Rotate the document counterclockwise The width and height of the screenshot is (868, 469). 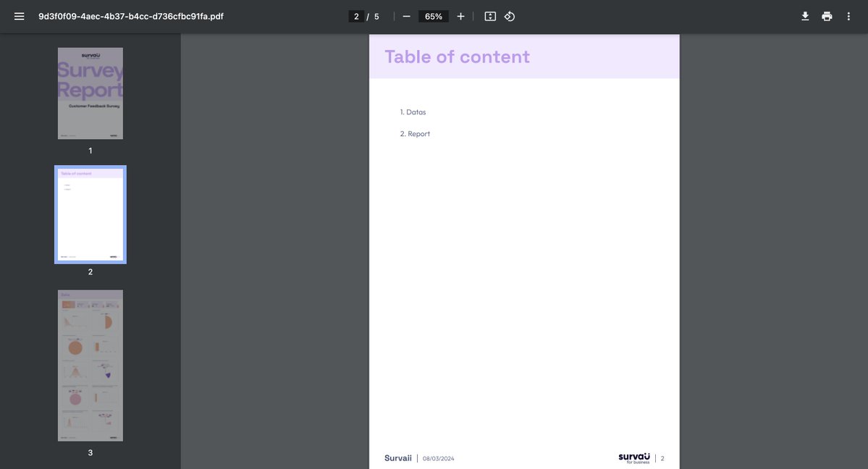point(510,17)
